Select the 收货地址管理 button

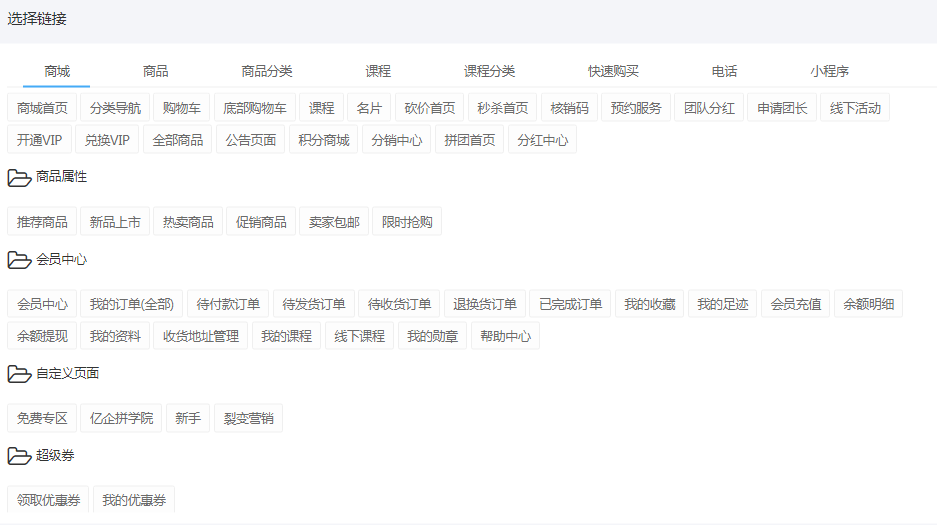click(200, 336)
